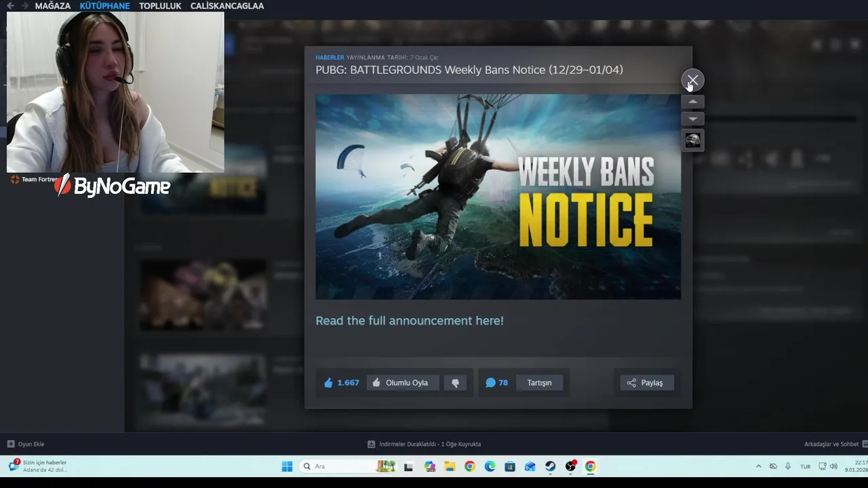The width and height of the screenshot is (868, 488).
Task: Open the first Chrome icon on taskbar
Action: point(470,466)
